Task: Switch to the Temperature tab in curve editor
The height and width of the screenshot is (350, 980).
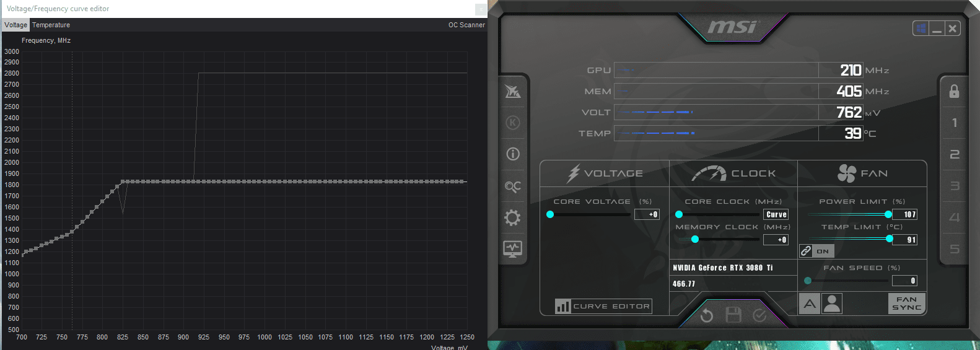Action: click(x=51, y=25)
